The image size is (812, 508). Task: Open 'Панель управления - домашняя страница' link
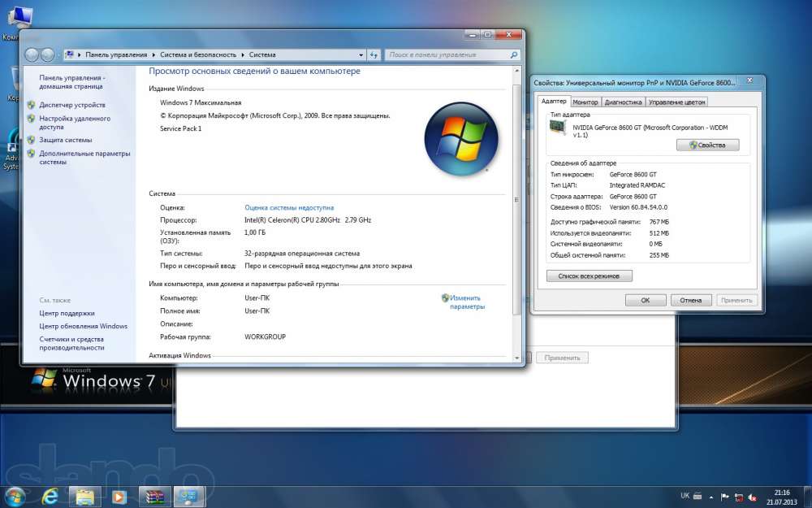point(72,82)
